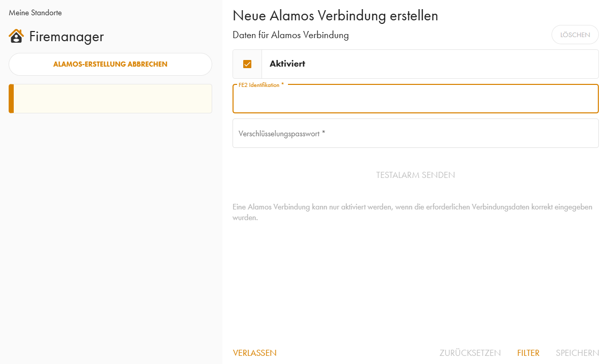
Task: Click the orange marker bar of list entry
Action: [x=11, y=99]
